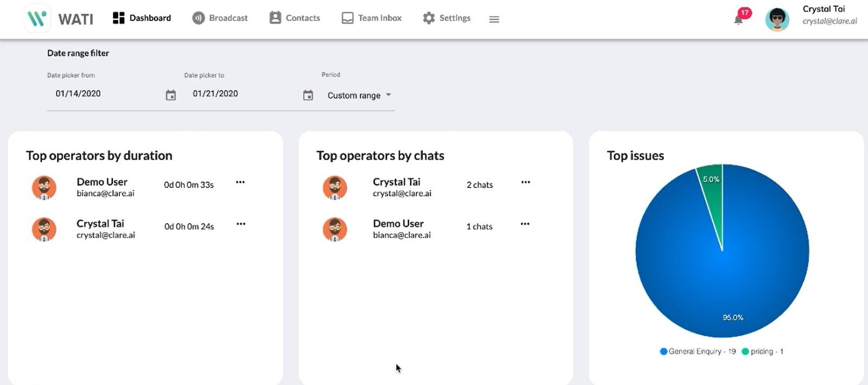Open options for Demo User duration row
The height and width of the screenshot is (385, 868).
pyautogui.click(x=240, y=182)
